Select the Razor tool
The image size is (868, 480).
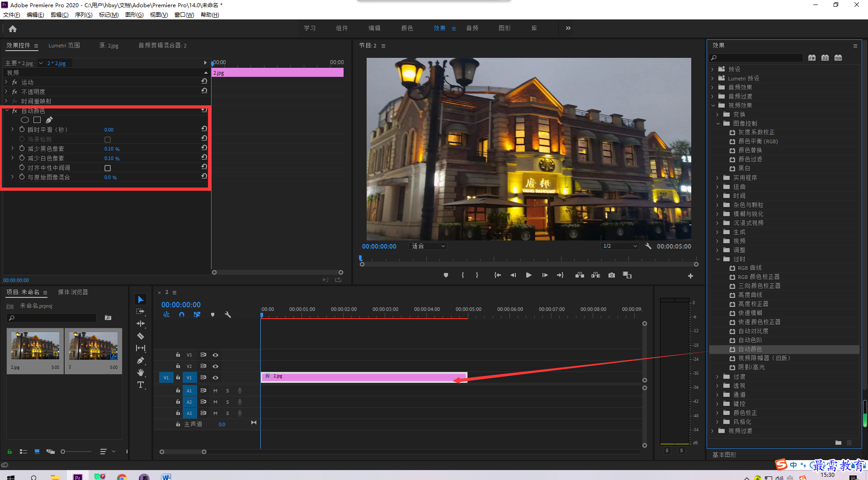(141, 336)
